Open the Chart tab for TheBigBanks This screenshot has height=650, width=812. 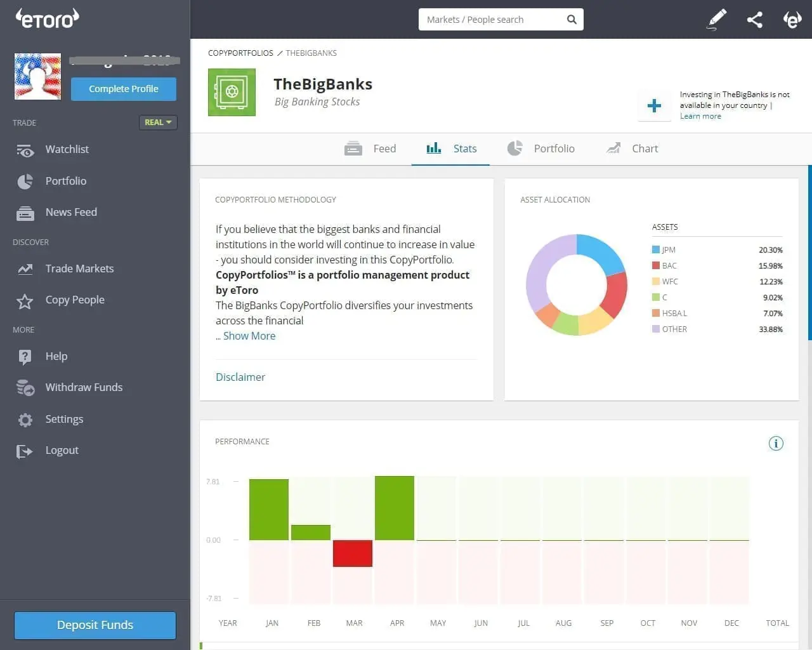[x=645, y=148]
